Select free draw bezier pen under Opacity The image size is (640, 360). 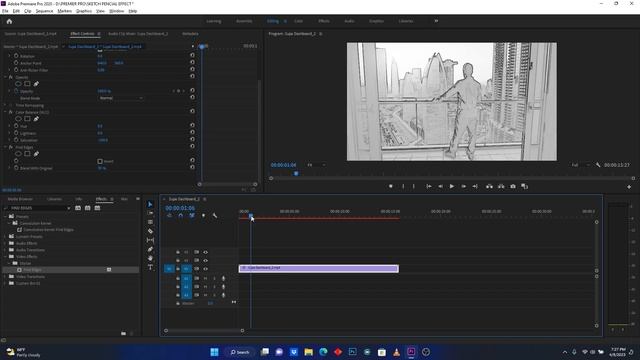point(36,84)
